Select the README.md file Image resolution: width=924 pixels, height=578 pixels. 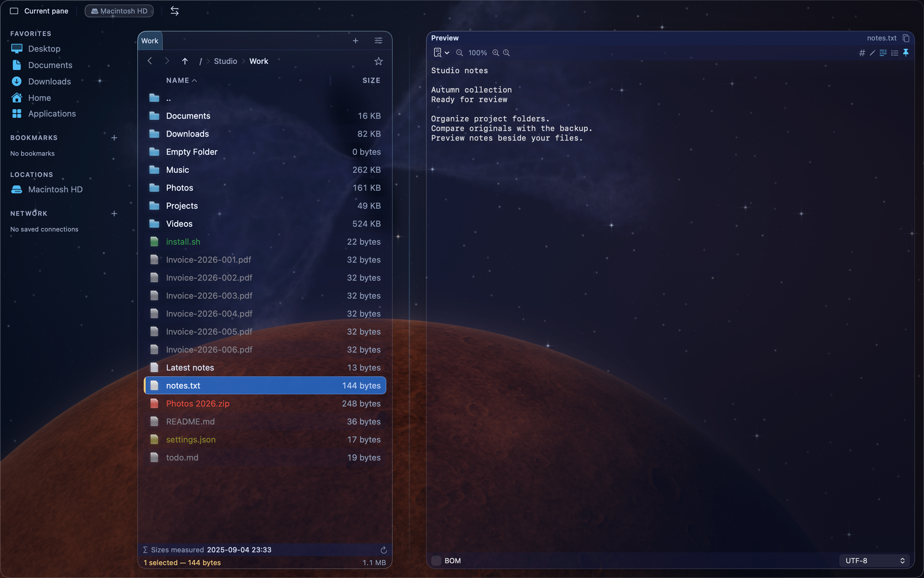click(x=265, y=421)
